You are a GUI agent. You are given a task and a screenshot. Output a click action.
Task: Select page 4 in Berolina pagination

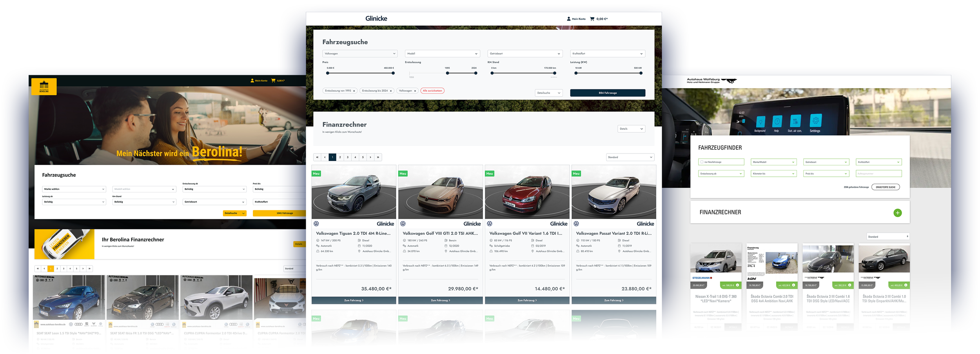pos(70,269)
